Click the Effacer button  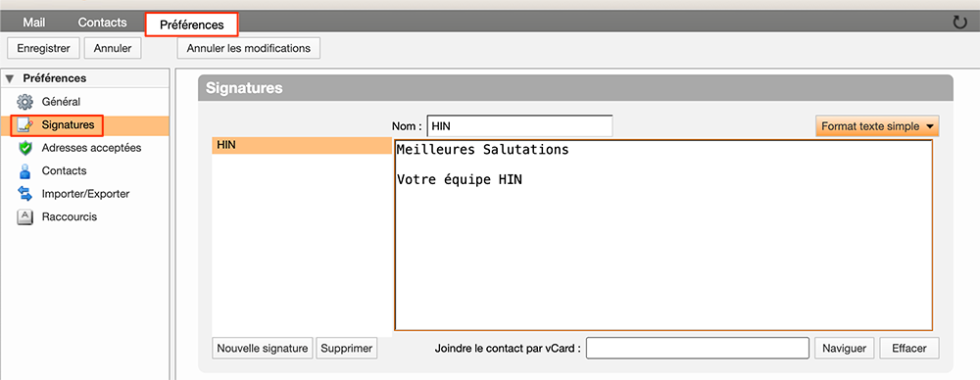click(909, 348)
